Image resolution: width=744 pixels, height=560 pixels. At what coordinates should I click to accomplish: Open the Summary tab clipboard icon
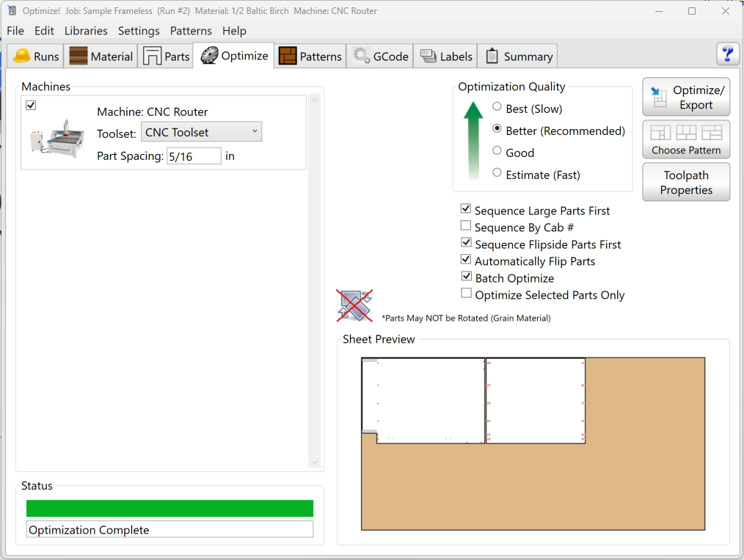[492, 57]
